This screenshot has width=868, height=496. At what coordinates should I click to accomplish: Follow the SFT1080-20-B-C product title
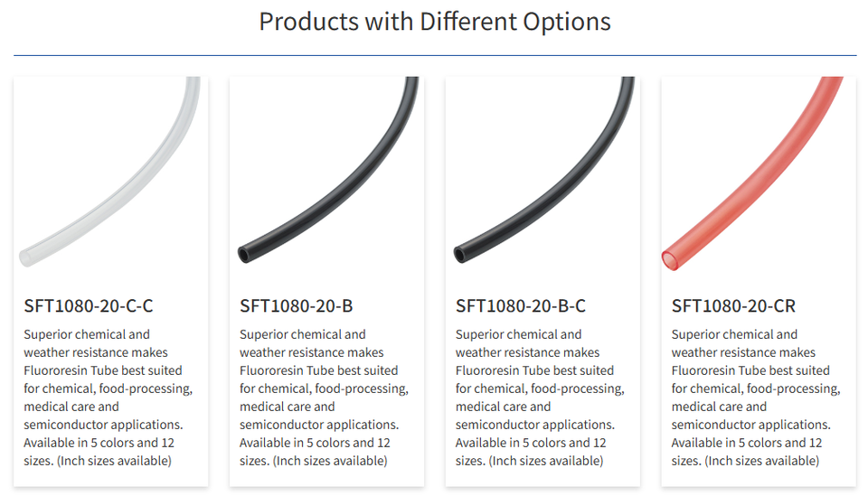pos(521,305)
